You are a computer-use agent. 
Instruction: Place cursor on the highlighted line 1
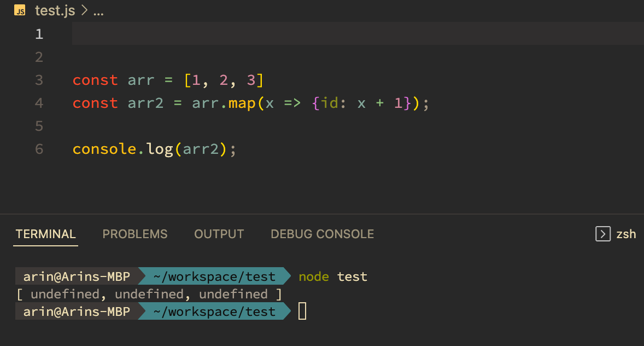coord(164,33)
